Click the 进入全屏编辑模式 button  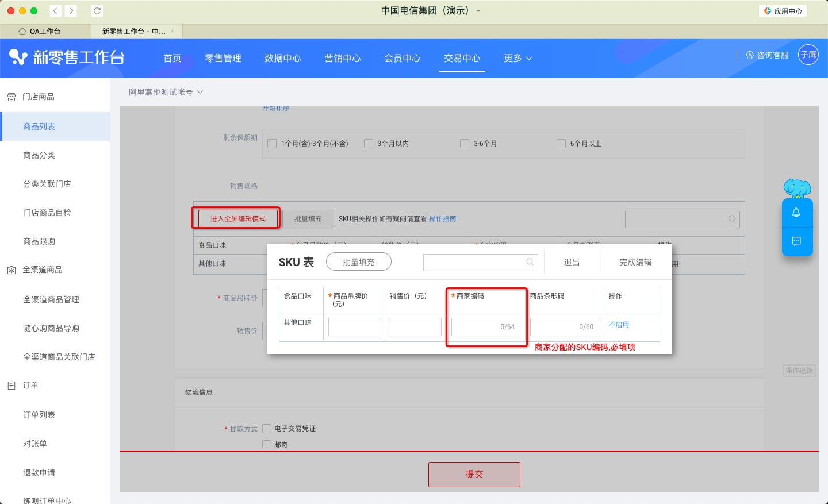click(x=238, y=218)
